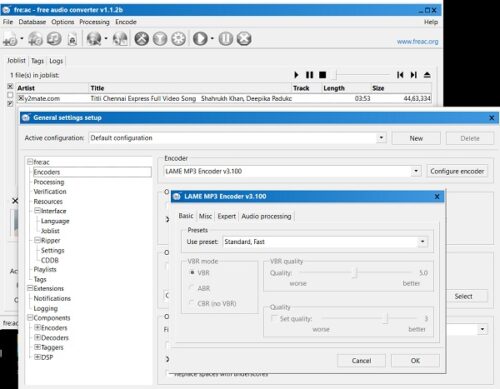Skip to next track in joblist player
Viewport: 500px width, 389px height.
coord(414,75)
